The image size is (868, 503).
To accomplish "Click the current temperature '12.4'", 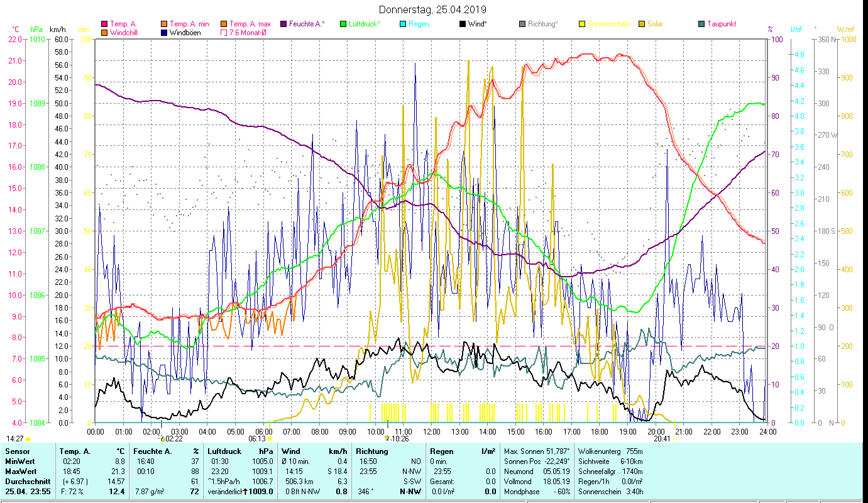I will pos(117,492).
